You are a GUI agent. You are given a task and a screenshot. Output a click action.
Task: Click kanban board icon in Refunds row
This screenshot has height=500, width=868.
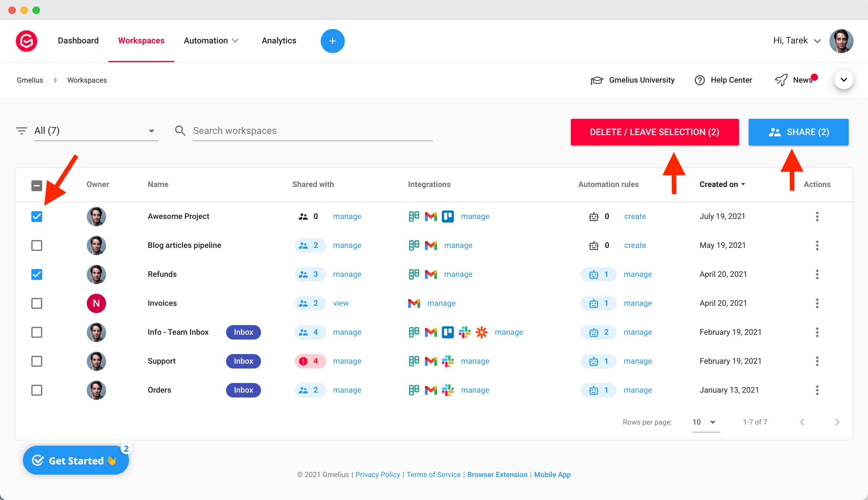(414, 274)
